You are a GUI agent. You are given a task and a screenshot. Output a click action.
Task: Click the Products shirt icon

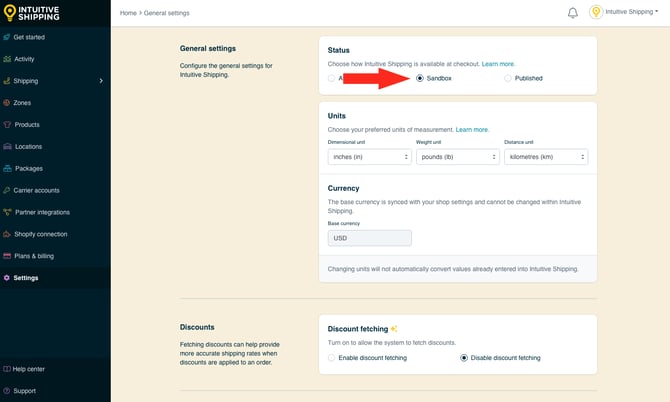click(x=7, y=124)
